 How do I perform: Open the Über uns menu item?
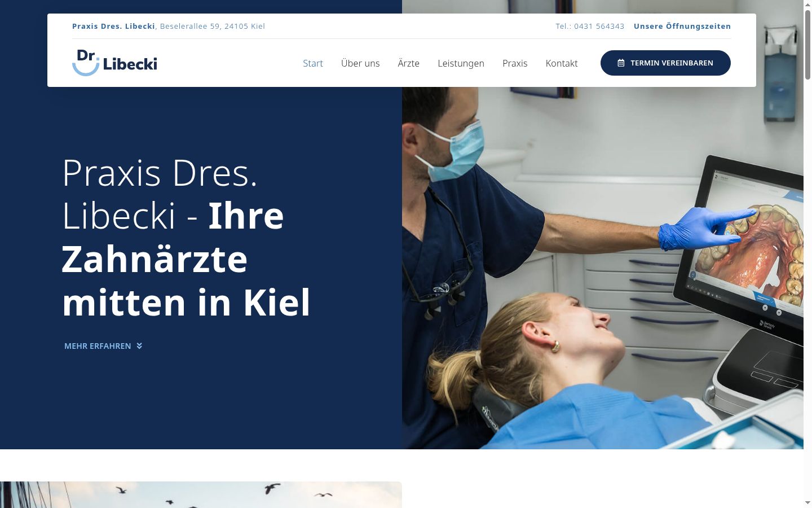(360, 63)
